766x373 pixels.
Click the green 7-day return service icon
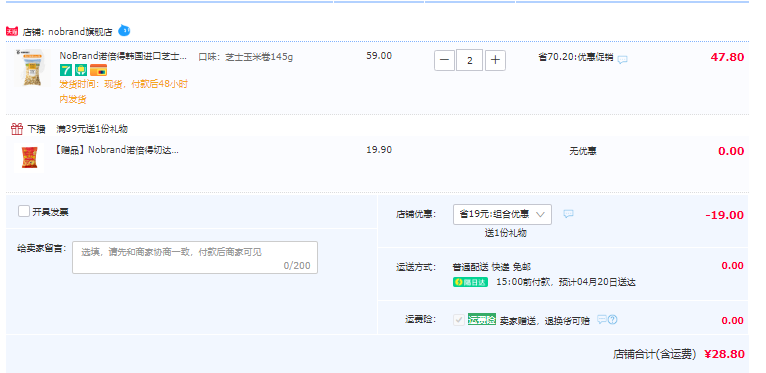[x=66, y=70]
